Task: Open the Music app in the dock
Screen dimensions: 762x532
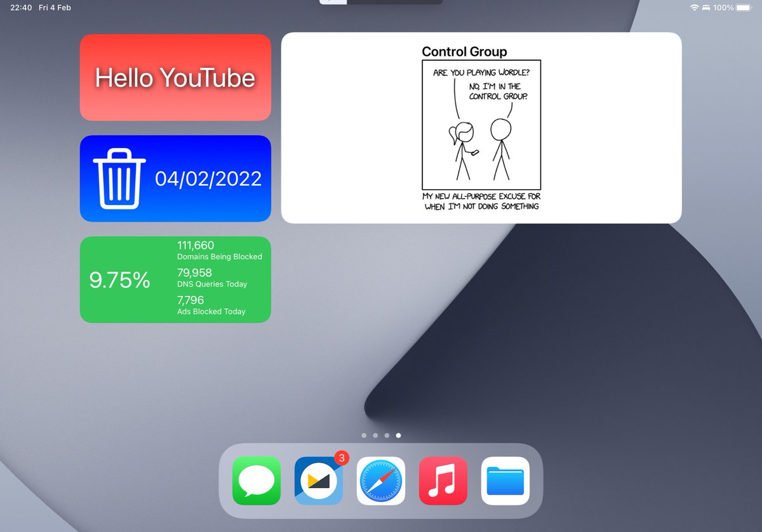Action: coord(443,481)
